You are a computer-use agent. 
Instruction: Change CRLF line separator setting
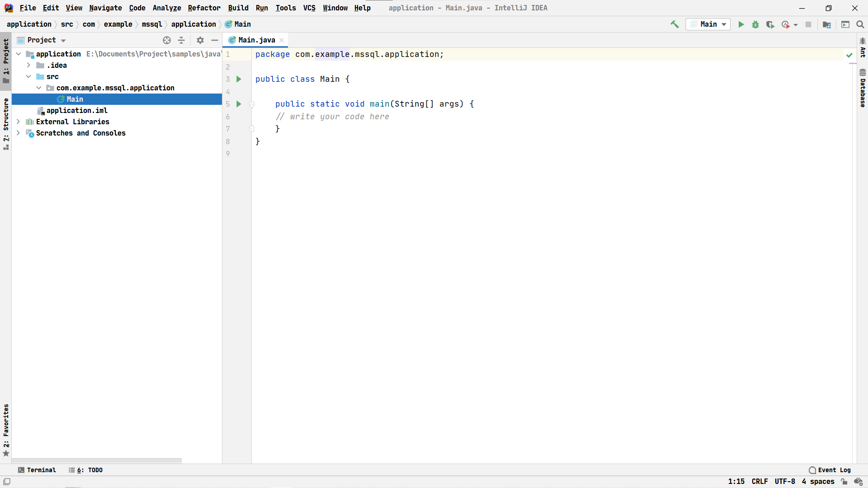coord(759,482)
